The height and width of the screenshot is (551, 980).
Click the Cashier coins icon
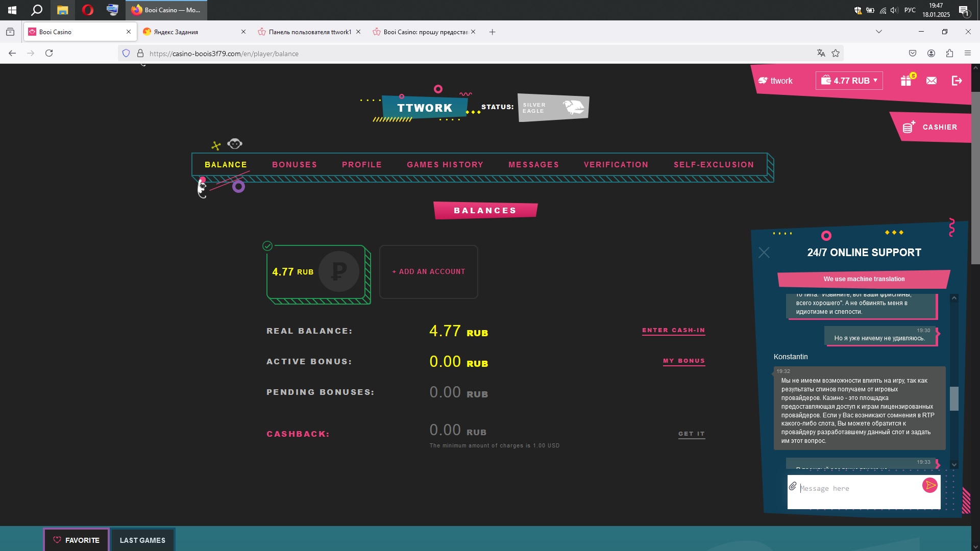point(909,127)
